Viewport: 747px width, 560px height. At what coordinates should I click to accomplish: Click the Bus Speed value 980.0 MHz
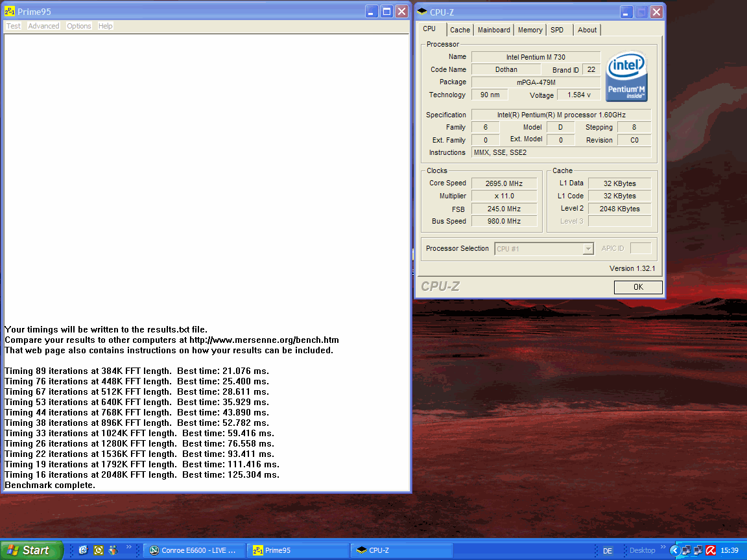coord(504,221)
